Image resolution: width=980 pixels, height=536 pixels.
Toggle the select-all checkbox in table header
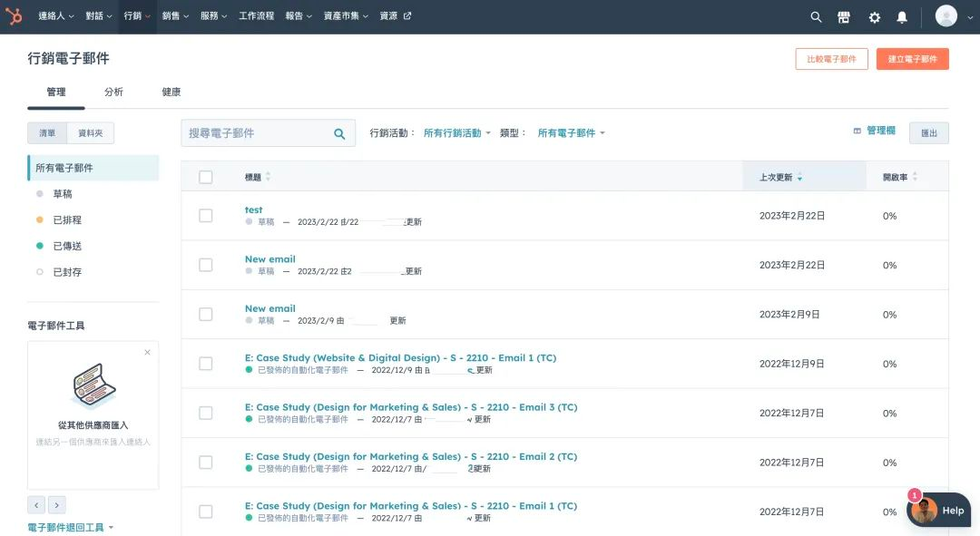point(206,177)
